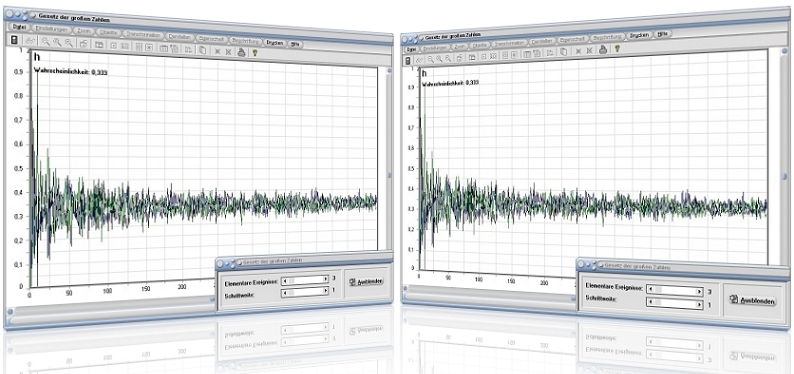The width and height of the screenshot is (794, 374).
Task: Open the Drucken tab in left window
Action: 274,43
